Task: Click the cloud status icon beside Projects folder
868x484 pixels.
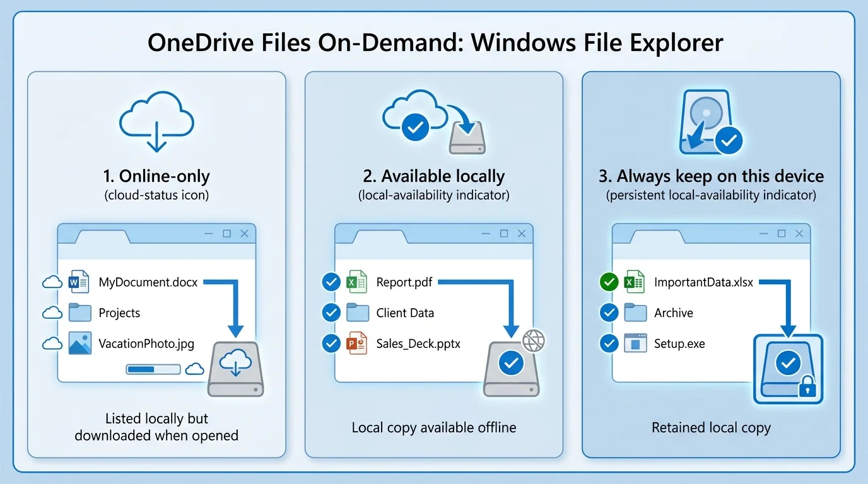Action: (x=52, y=313)
